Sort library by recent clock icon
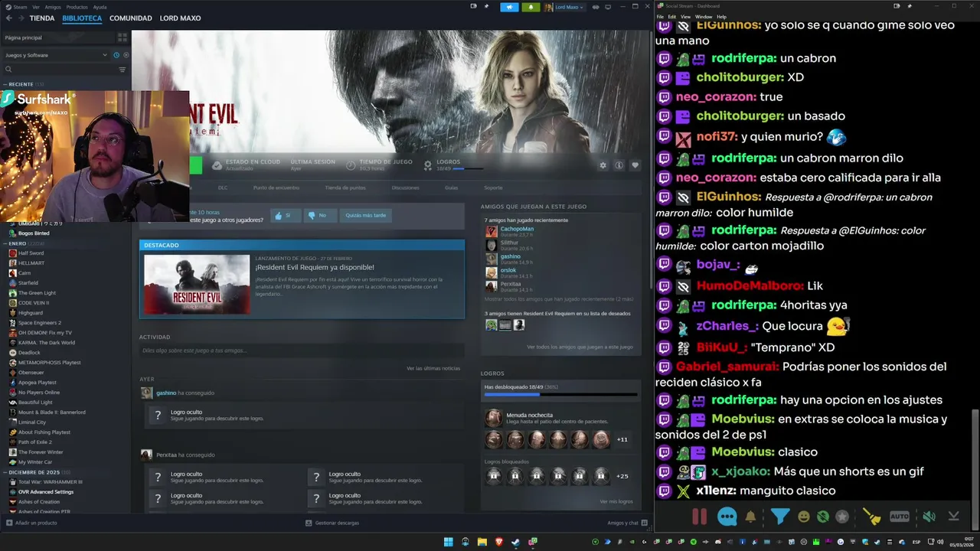Viewport: 980px width, 551px height. pyautogui.click(x=116, y=55)
